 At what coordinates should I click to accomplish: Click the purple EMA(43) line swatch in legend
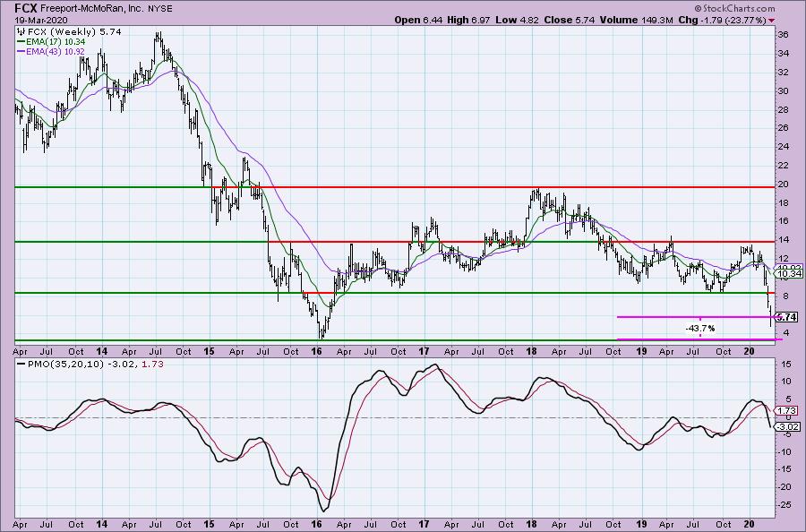pyautogui.click(x=21, y=52)
